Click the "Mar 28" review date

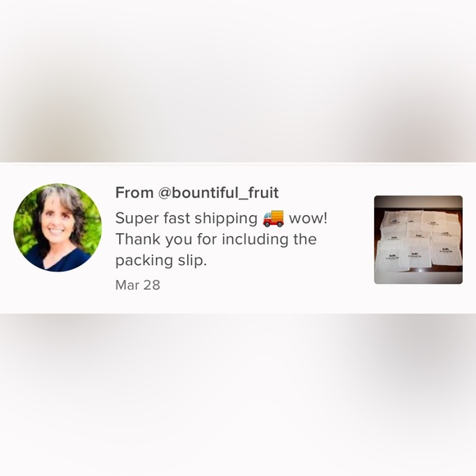pos(138,285)
